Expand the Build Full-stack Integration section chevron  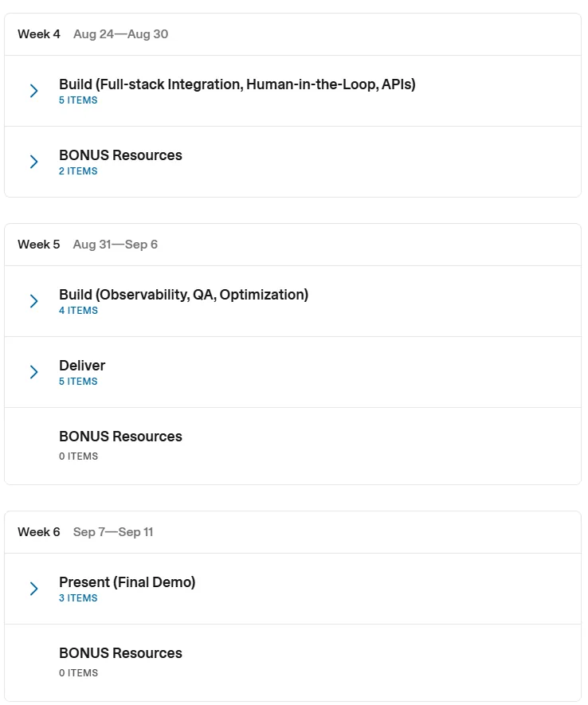33,91
